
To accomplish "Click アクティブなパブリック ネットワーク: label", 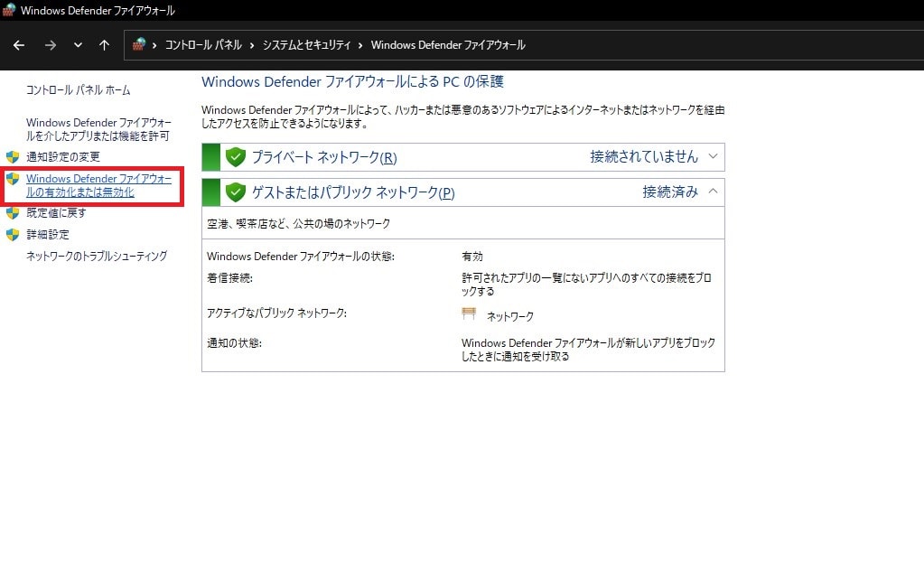I will [276, 313].
